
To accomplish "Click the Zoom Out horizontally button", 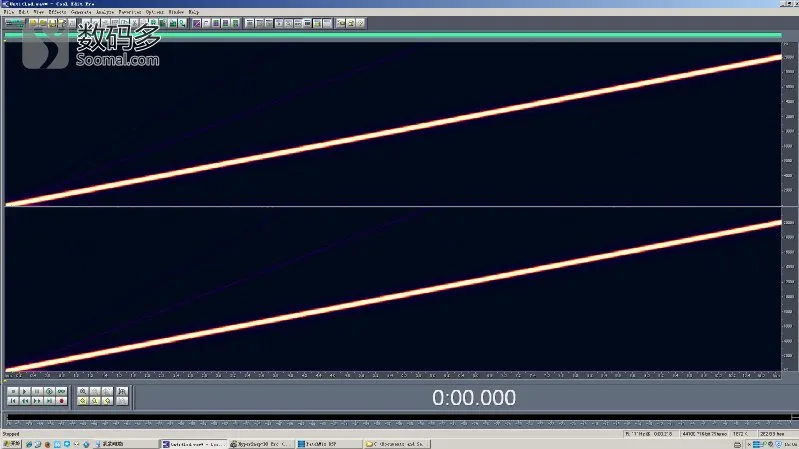I will coord(95,391).
